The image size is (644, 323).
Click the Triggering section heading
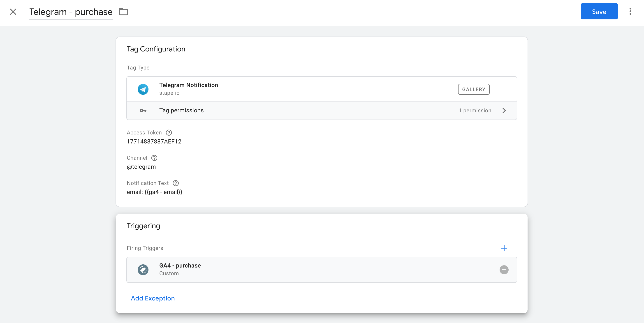(143, 226)
